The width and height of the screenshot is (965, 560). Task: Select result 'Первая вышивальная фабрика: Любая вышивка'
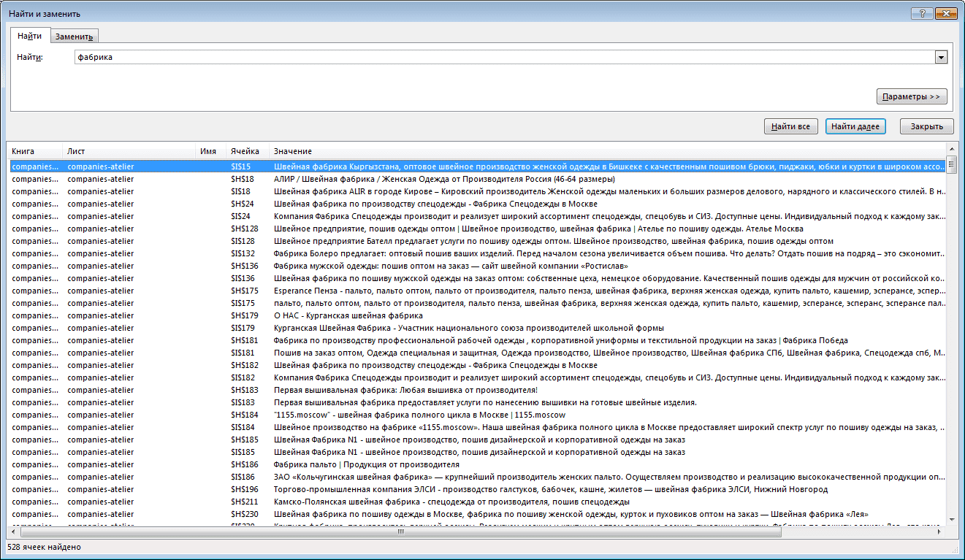click(477, 390)
